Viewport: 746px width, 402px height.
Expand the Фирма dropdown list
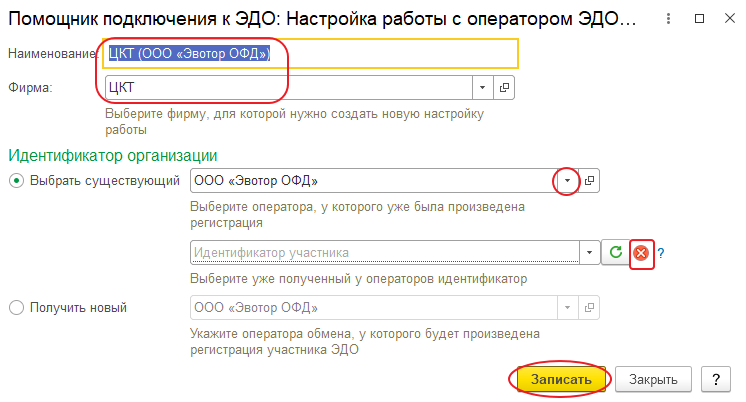pos(483,88)
